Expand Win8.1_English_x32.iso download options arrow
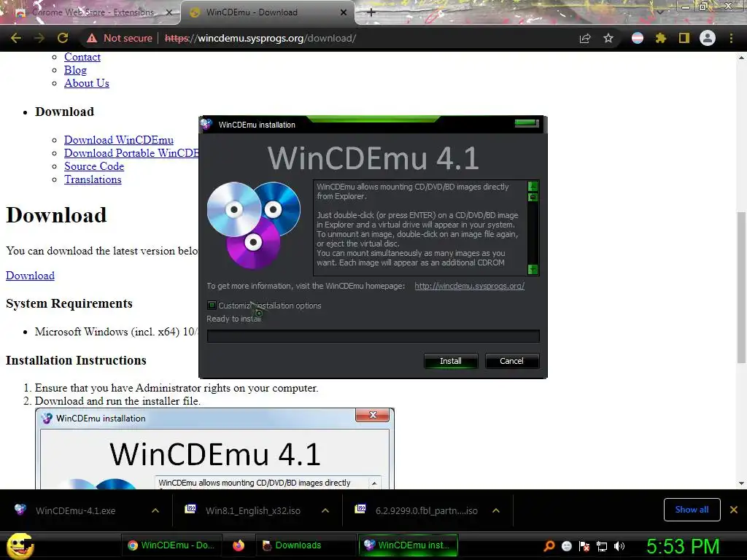The image size is (747, 560). click(x=325, y=510)
